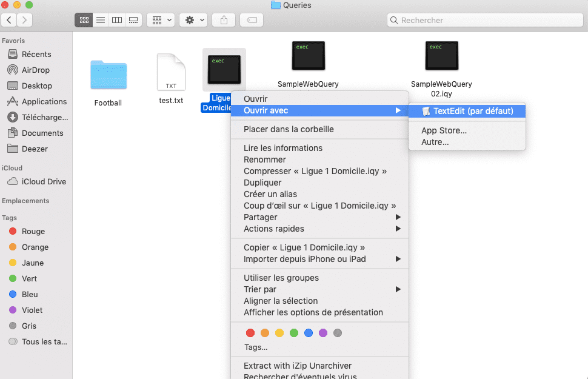Select the Orange tag in the sidebar
This screenshot has height=379, width=588.
tap(36, 247)
